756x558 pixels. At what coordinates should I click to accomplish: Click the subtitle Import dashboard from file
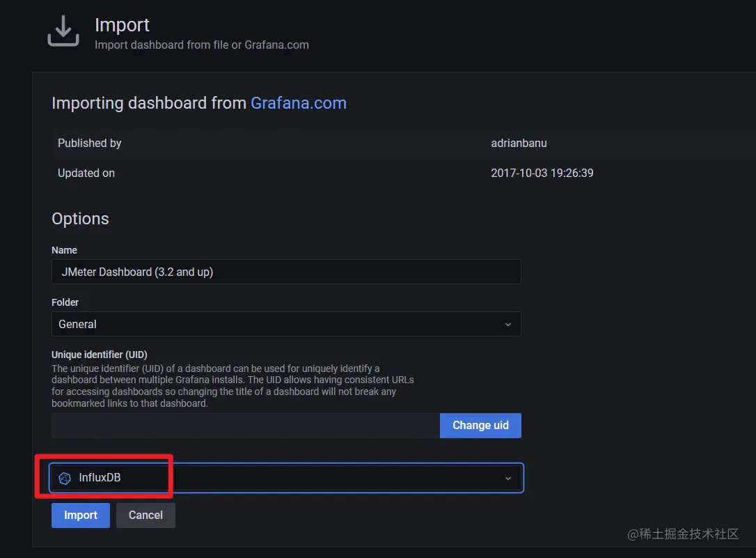(x=202, y=45)
